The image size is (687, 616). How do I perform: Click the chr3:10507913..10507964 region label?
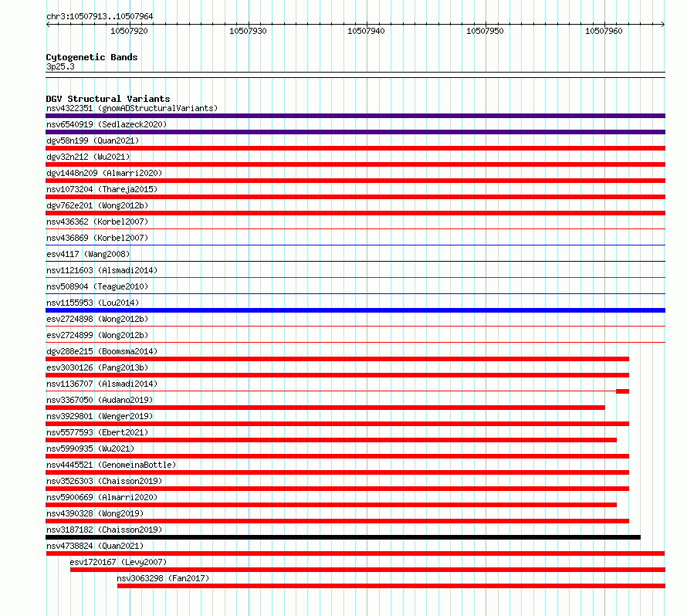click(100, 17)
